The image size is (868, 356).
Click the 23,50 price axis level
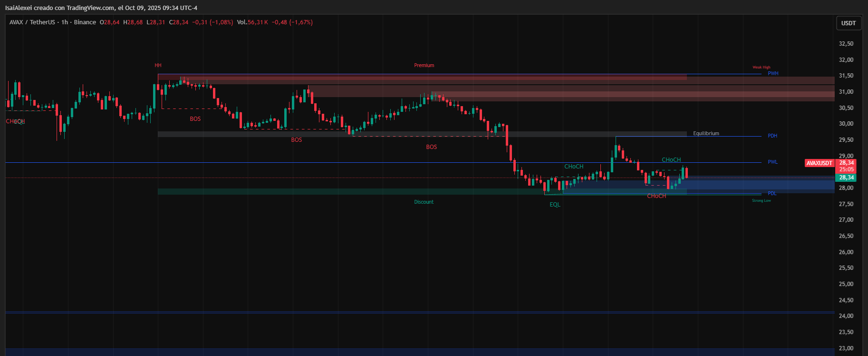tap(846, 332)
